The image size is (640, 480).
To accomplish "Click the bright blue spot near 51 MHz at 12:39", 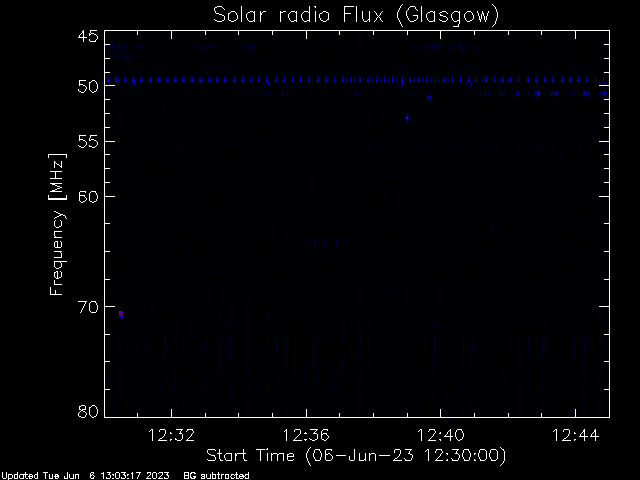I will 429,98.
